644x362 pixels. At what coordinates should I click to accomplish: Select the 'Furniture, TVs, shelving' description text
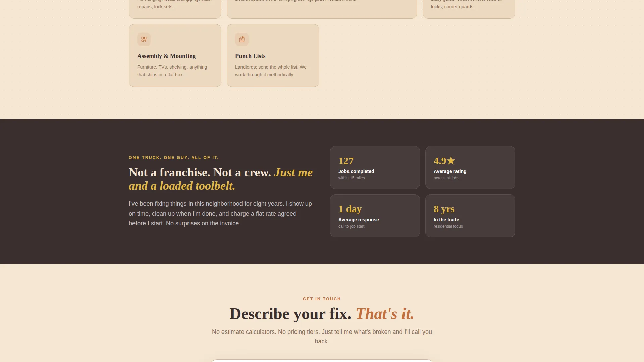[172, 71]
